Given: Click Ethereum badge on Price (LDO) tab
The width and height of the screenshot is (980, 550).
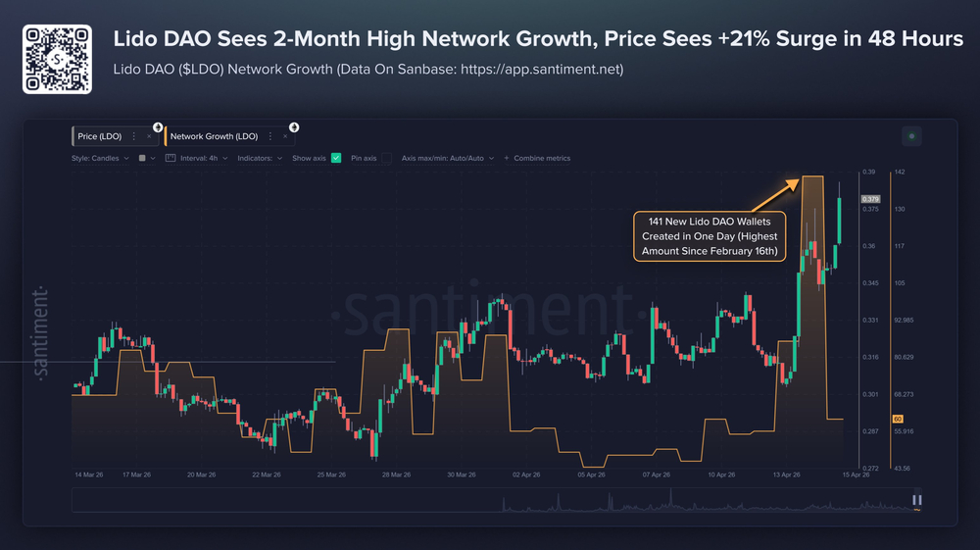Looking at the screenshot, I should tap(158, 127).
